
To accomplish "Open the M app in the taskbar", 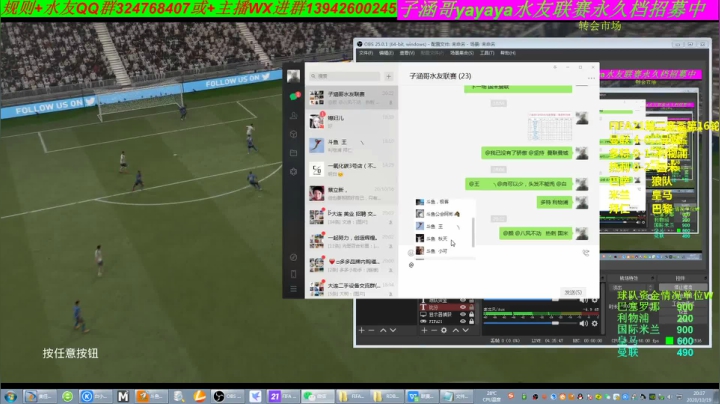I will pyautogui.click(x=123, y=396).
